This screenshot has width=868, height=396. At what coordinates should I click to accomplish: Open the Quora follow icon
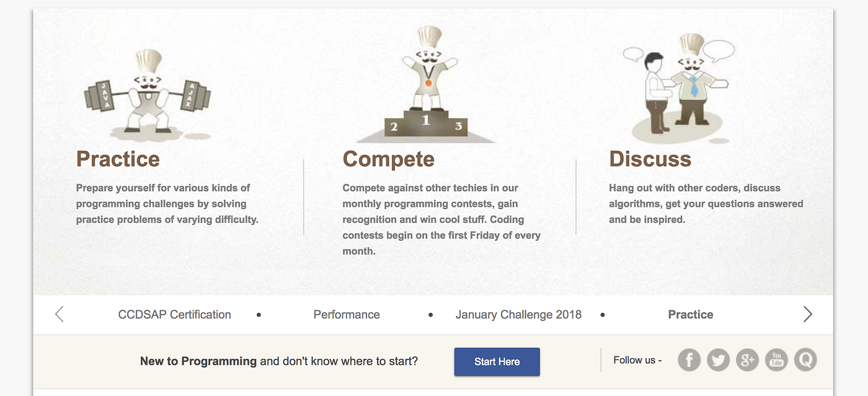coord(805,359)
